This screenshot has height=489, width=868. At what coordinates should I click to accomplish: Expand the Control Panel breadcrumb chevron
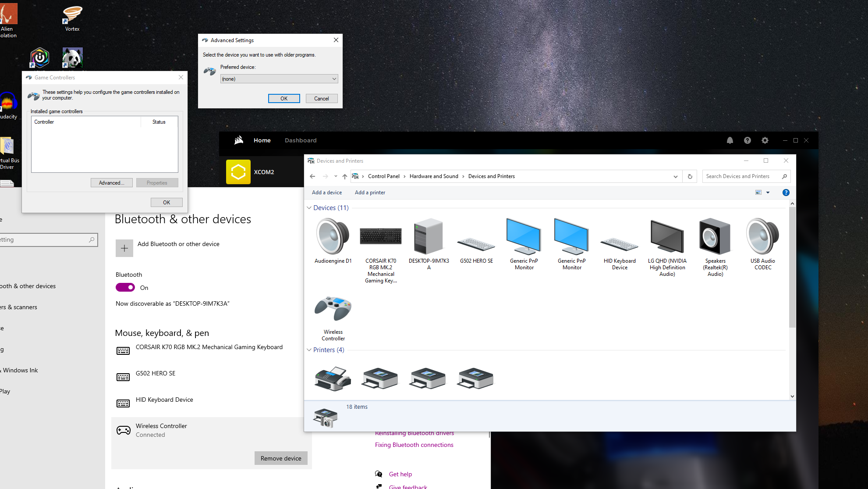[404, 176]
